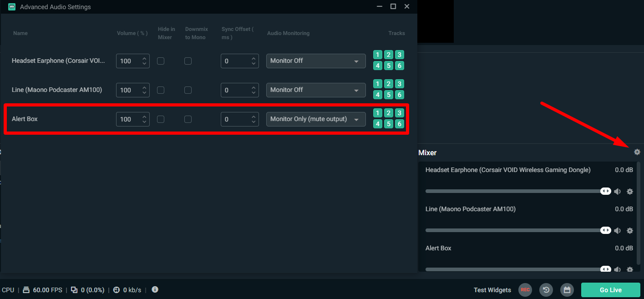Open the schedule stream calendar icon

click(567, 290)
